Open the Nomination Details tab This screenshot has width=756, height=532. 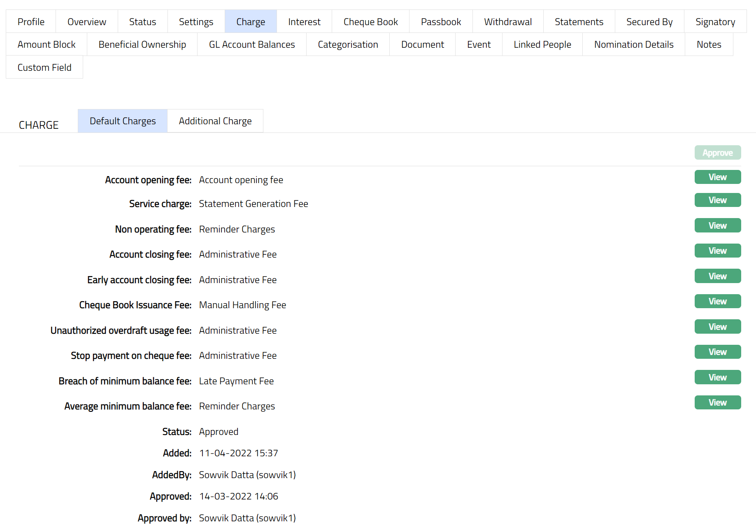click(x=633, y=44)
